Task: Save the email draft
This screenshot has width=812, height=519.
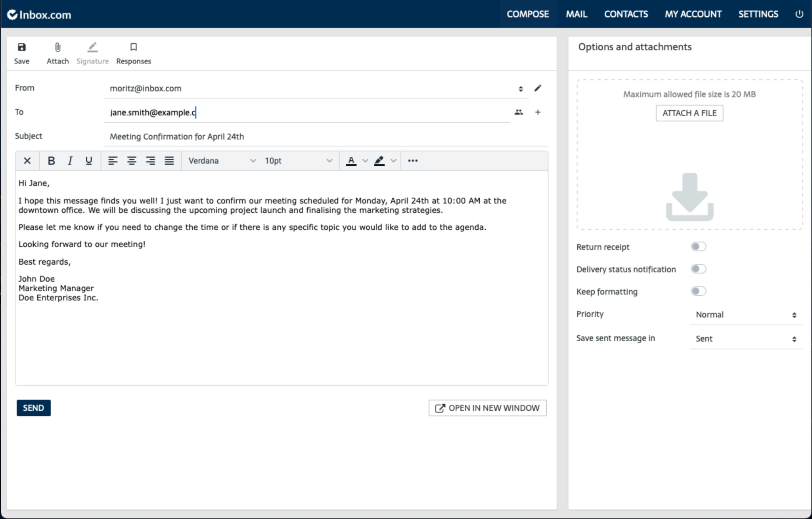Action: pos(22,53)
